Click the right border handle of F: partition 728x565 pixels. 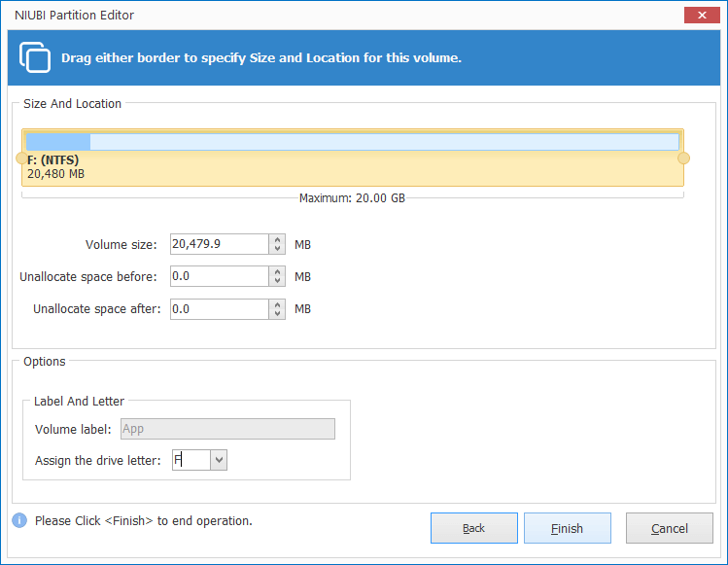pyautogui.click(x=683, y=159)
